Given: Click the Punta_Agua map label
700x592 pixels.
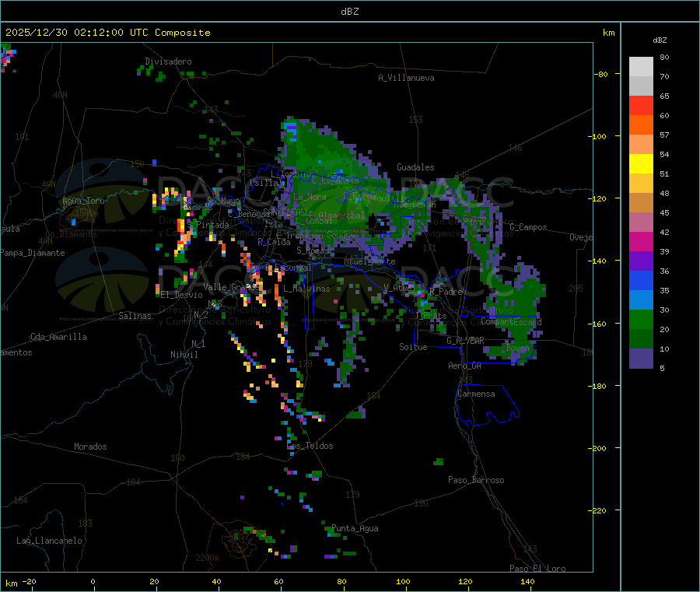Looking at the screenshot, I should [x=355, y=528].
